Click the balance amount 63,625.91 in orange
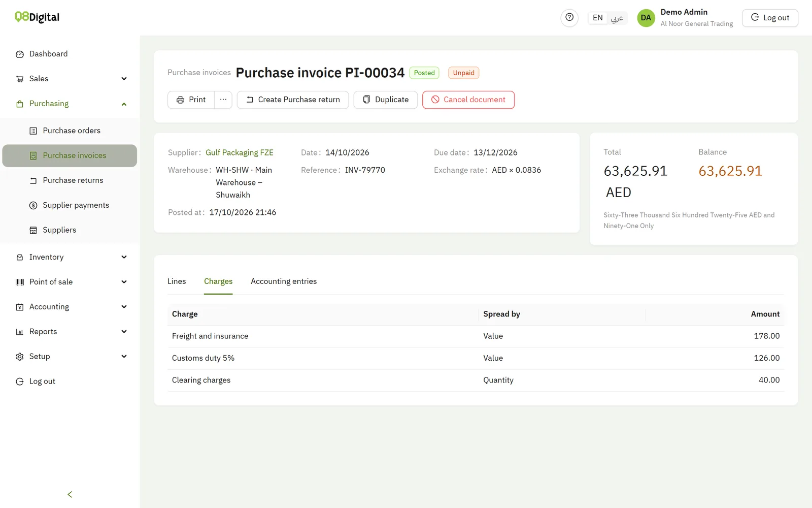This screenshot has width=812, height=508. (730, 171)
